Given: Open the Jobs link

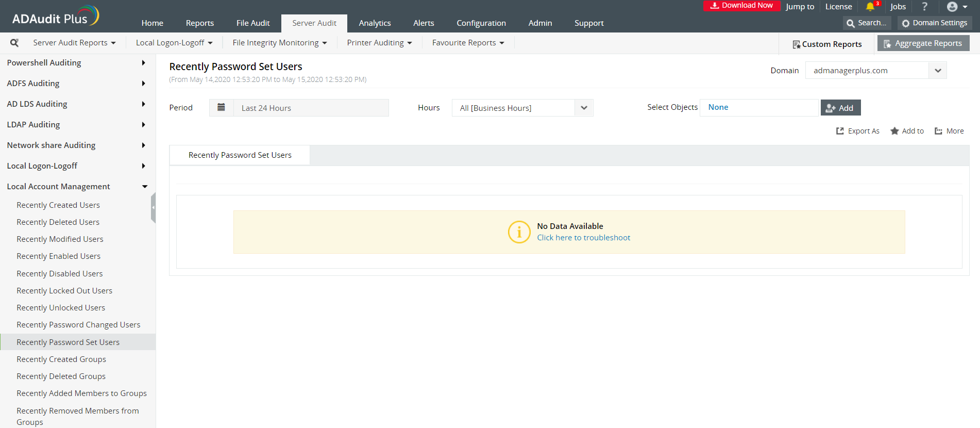Looking at the screenshot, I should click(x=898, y=7).
